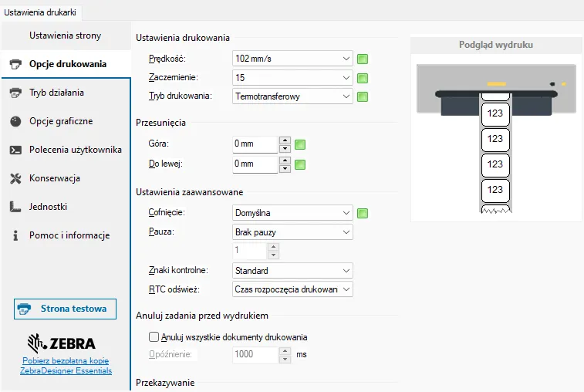The width and height of the screenshot is (584, 392).
Task: Click the Góra offset input field
Action: pyautogui.click(x=254, y=144)
